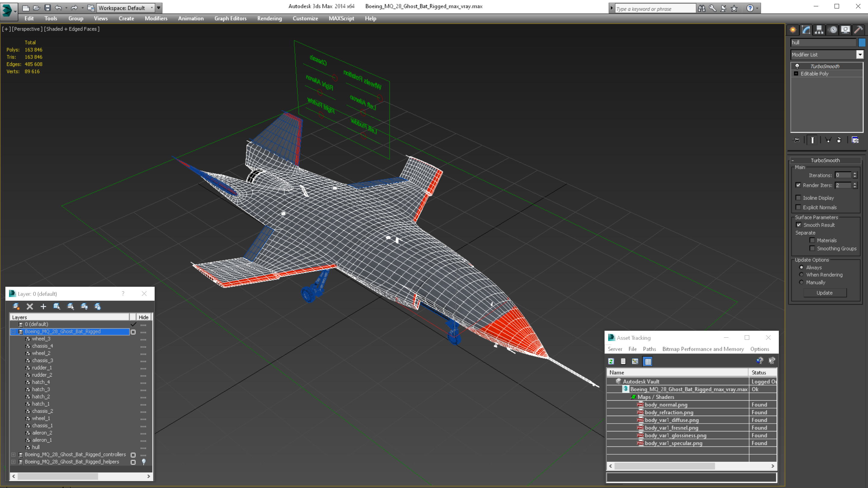Expand the Boeing_MQ_28_Ghost_Bat_Rigged_helpers layer
Image resolution: width=868 pixels, height=488 pixels.
14,462
